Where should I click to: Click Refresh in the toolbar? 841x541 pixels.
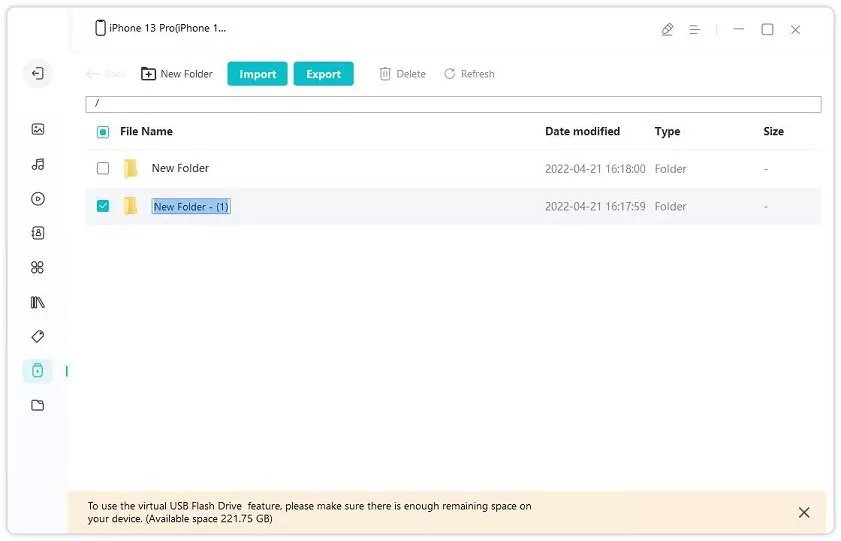469,74
